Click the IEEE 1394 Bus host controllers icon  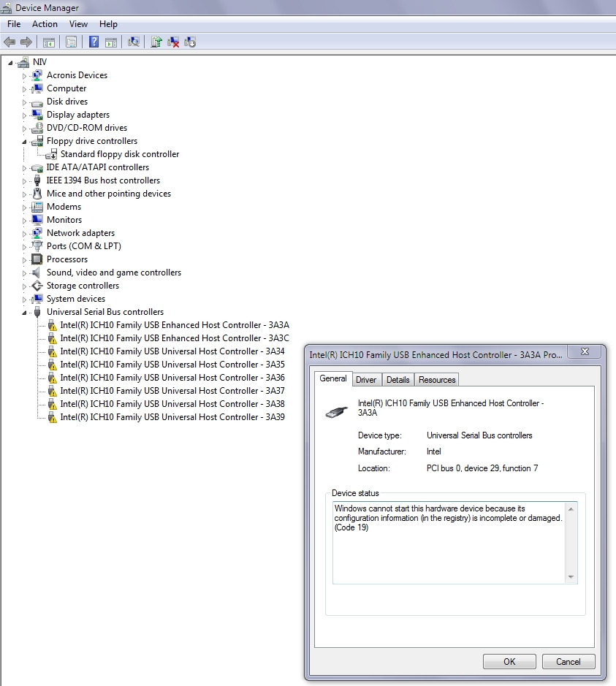[x=37, y=180]
